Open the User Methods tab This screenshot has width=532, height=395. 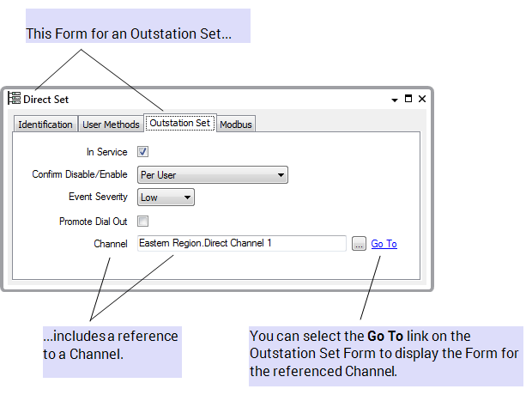tap(111, 125)
